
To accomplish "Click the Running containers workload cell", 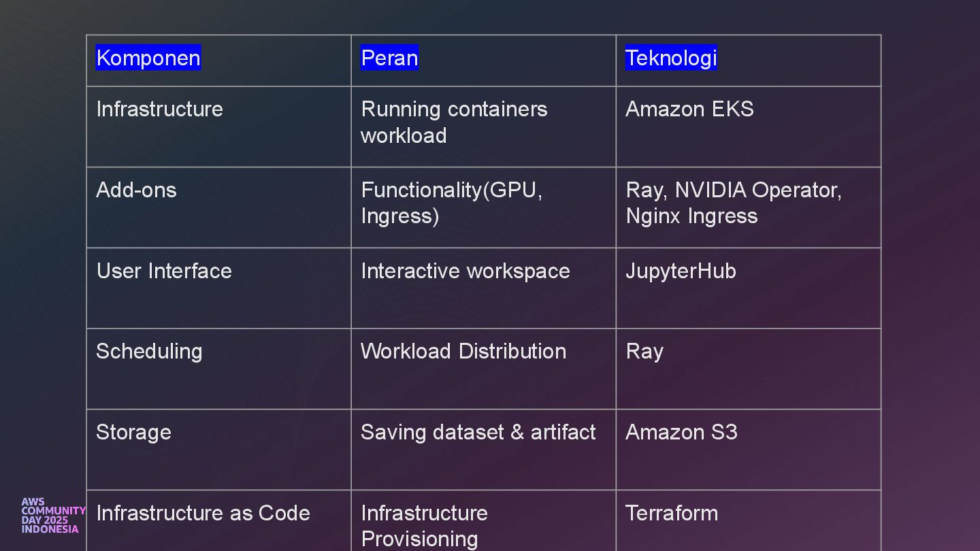I will coord(454,122).
